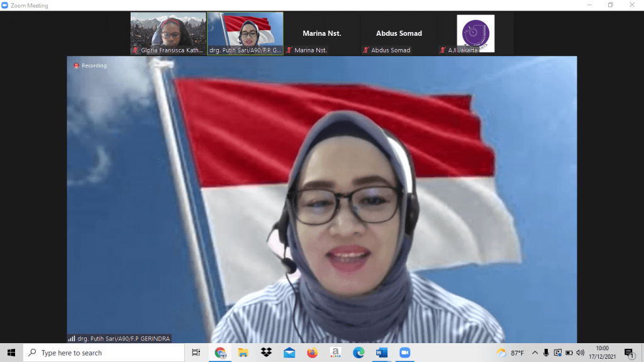This screenshot has height=362, width=644.
Task: Open Task View from the taskbar
Action: 196,353
